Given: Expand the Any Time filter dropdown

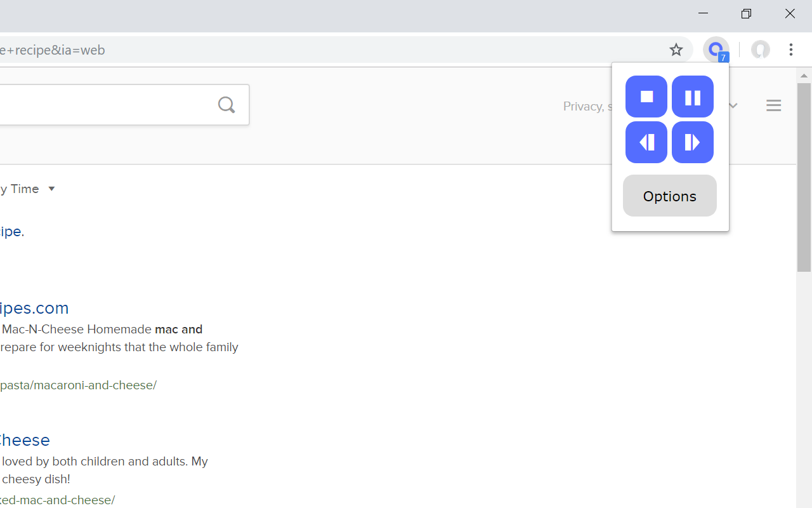Looking at the screenshot, I should point(28,189).
